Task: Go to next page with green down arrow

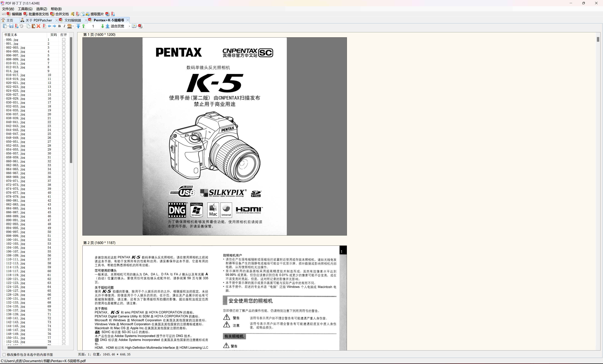Action: [103, 26]
